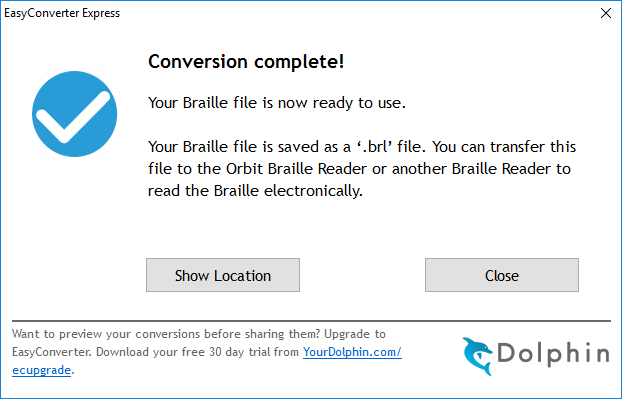Click the EasyConverter Express title bar text
Screen dimensions: 622x399
pyautogui.click(x=62, y=13)
